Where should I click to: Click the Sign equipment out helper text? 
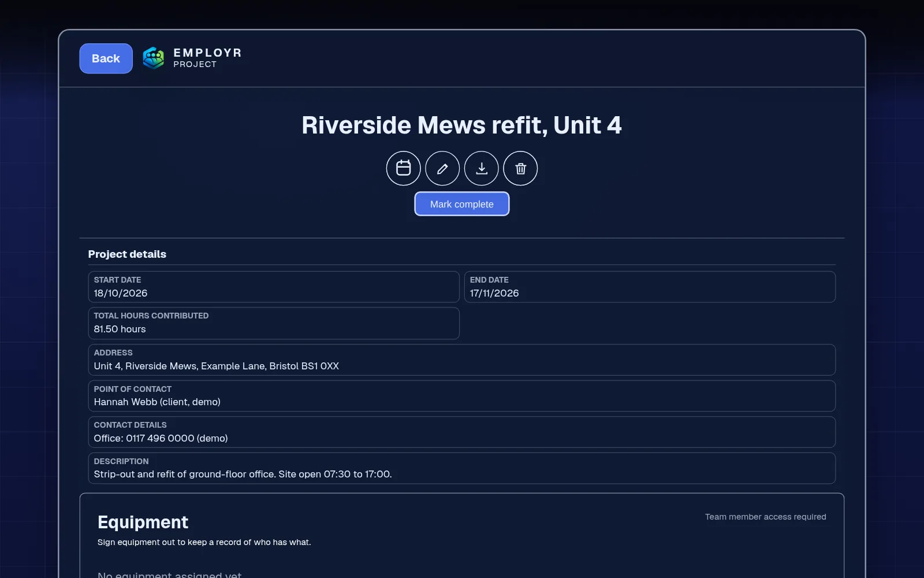[204, 542]
